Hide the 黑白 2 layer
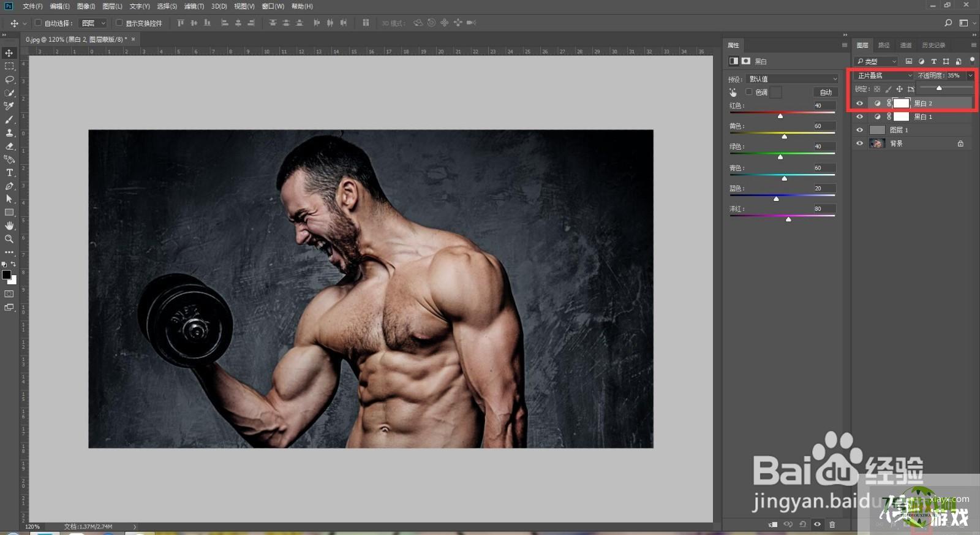Image resolution: width=980 pixels, height=535 pixels. pos(859,103)
